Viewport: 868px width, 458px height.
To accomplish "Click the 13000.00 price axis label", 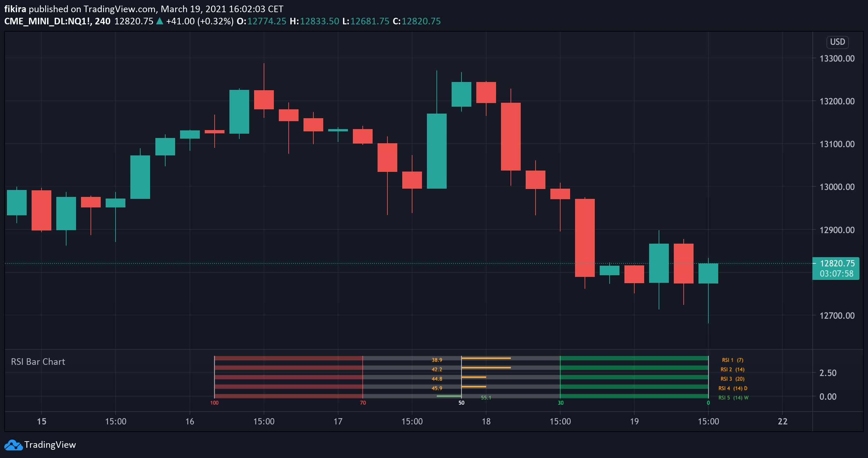I will tap(837, 187).
